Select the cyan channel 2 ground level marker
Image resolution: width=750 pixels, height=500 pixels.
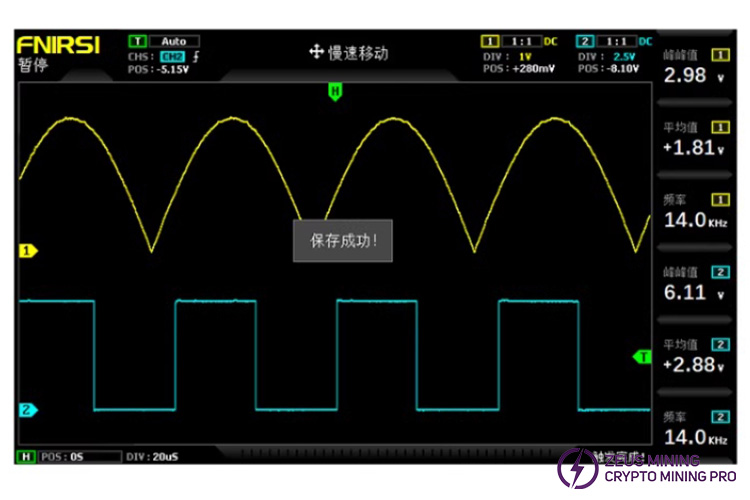coord(27,409)
